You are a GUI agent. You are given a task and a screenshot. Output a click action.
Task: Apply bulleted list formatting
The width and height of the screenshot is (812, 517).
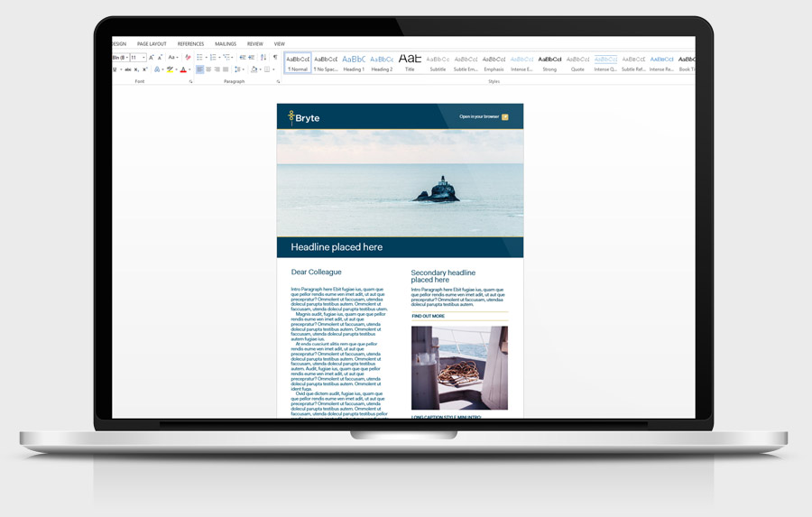[x=199, y=58]
